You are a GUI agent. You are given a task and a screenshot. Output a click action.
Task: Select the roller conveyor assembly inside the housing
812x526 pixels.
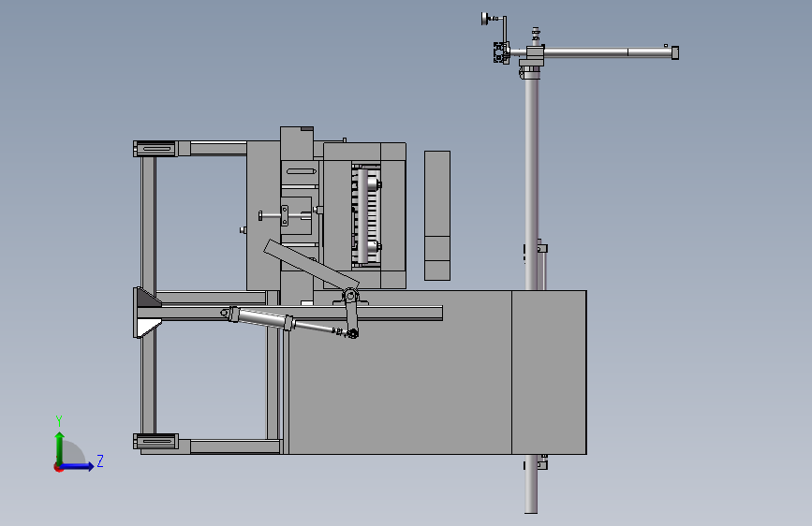366,215
